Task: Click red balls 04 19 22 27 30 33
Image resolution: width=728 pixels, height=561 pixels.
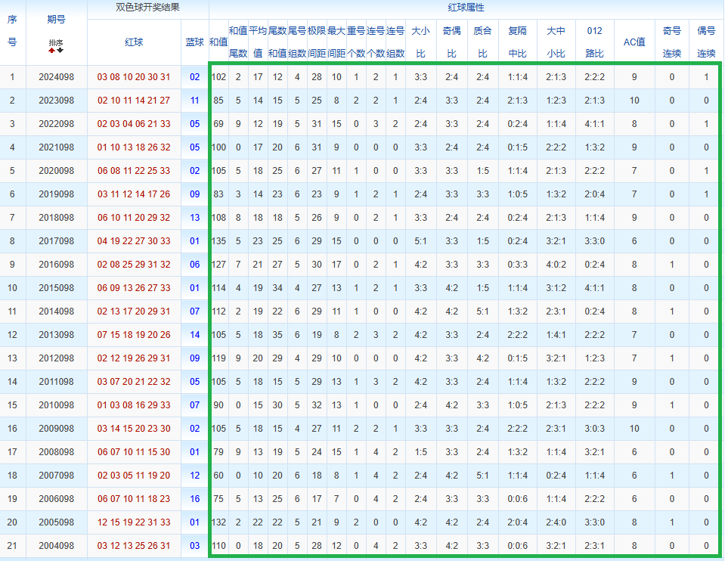Action: [x=134, y=241]
